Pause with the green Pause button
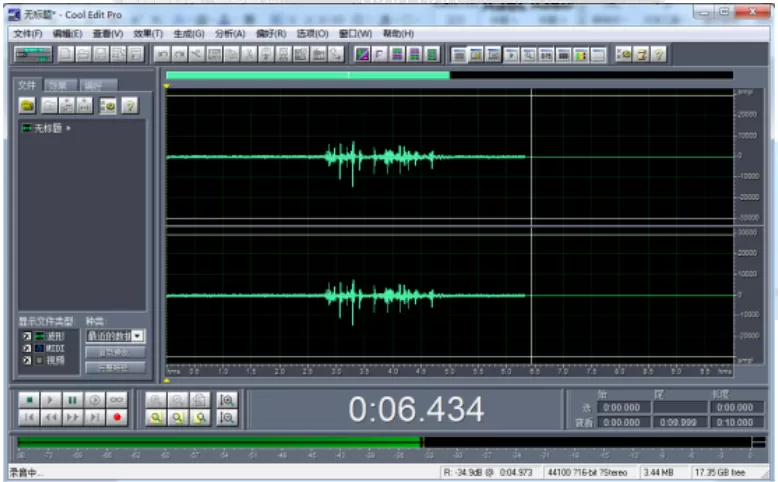The height and width of the screenshot is (482, 778). coord(72,400)
